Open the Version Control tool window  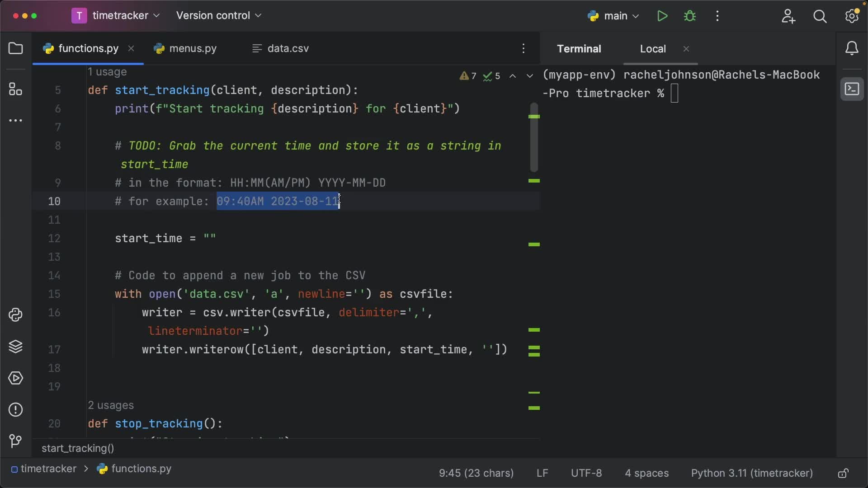click(16, 441)
